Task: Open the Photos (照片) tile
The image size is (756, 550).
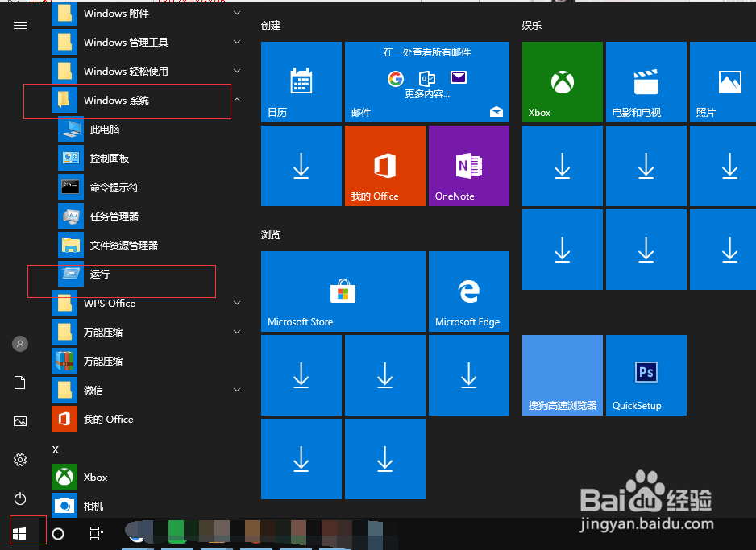Action: (723, 82)
